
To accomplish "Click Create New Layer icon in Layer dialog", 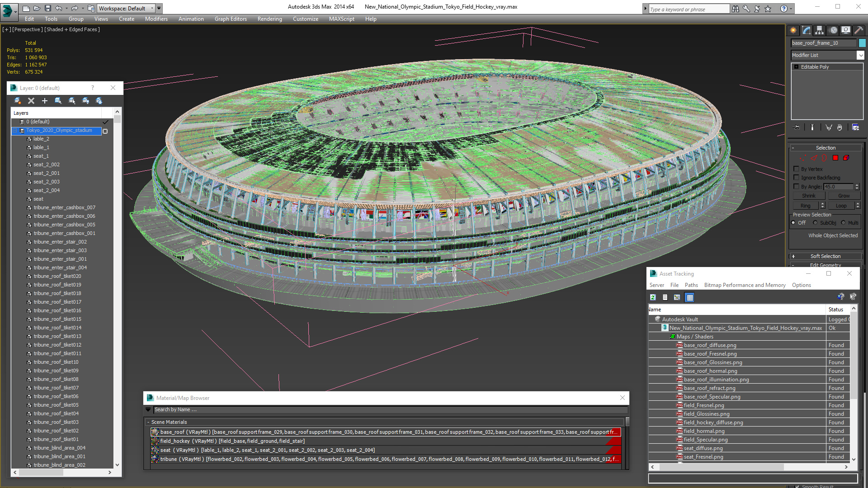I will point(17,101).
